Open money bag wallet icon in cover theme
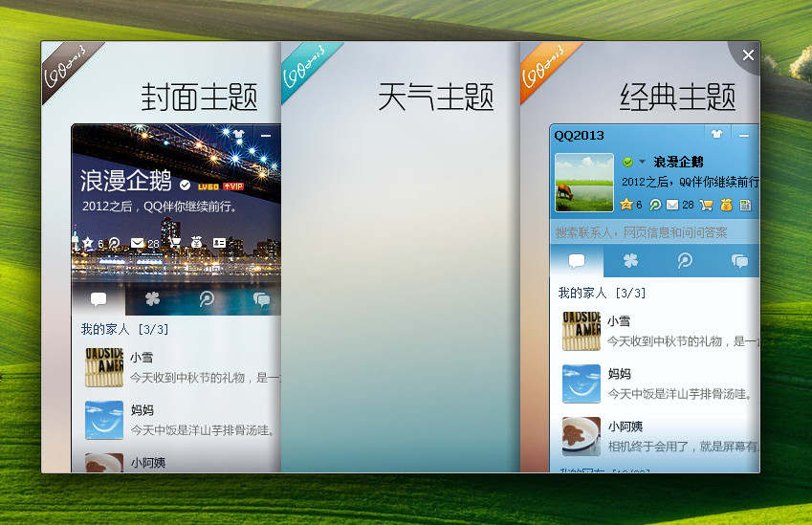 coord(196,242)
